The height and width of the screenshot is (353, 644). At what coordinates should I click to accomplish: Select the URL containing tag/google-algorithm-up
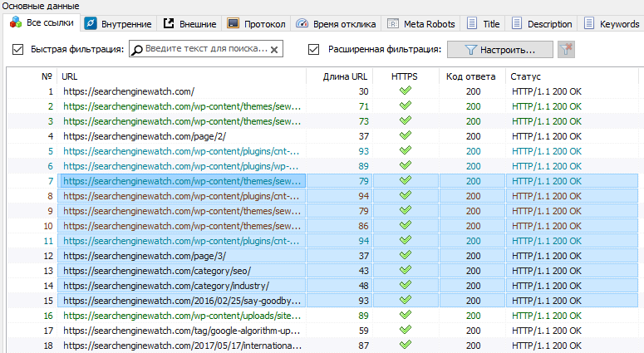point(181,331)
